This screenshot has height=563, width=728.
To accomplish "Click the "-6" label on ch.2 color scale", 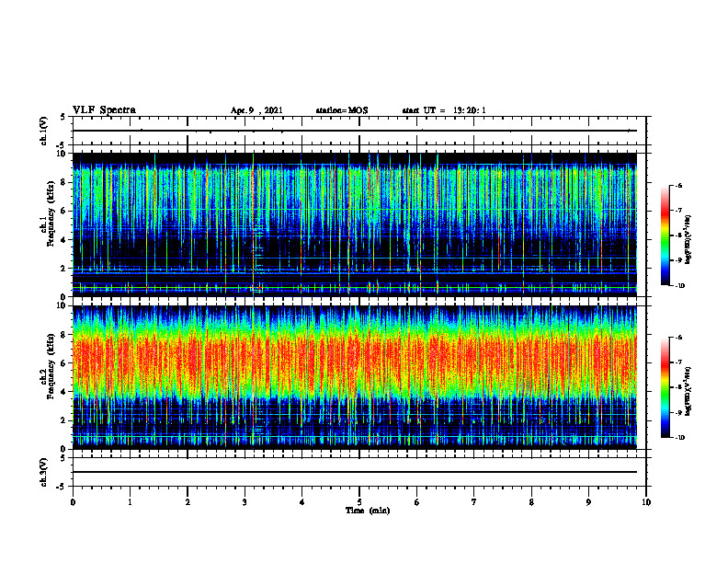I will (678, 338).
